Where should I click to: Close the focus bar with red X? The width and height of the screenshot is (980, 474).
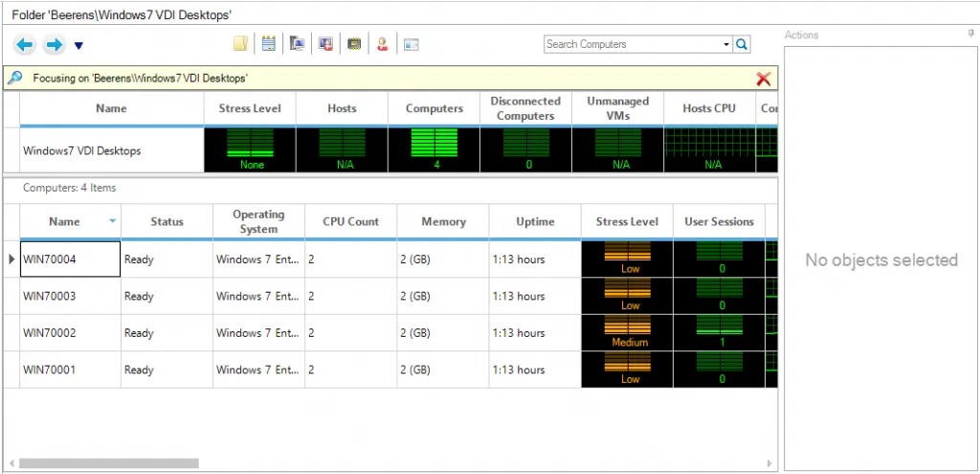(763, 79)
